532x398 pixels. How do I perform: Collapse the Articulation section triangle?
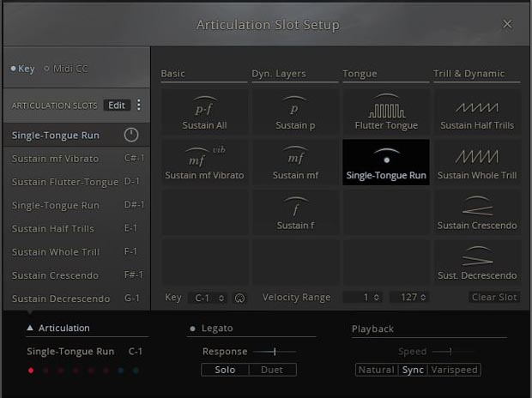point(31,328)
